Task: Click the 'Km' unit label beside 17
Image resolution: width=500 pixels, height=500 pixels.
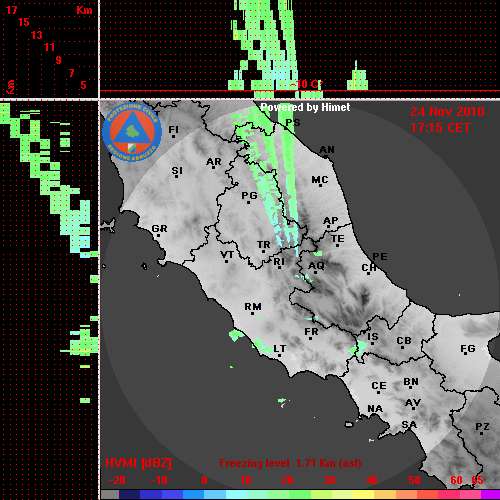Action: (84, 10)
